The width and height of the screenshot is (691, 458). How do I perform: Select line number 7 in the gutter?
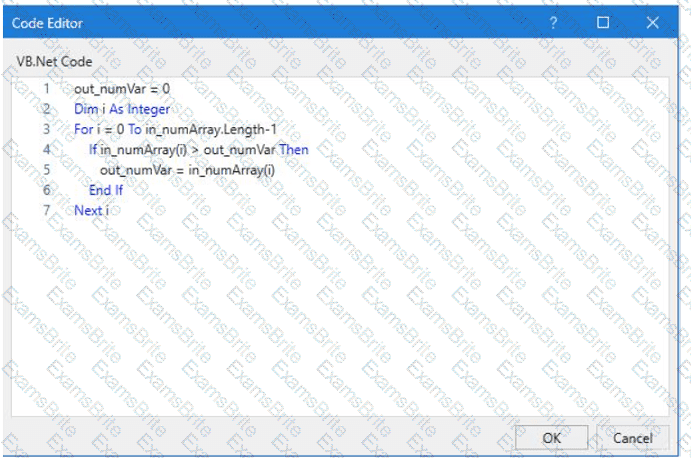46,210
